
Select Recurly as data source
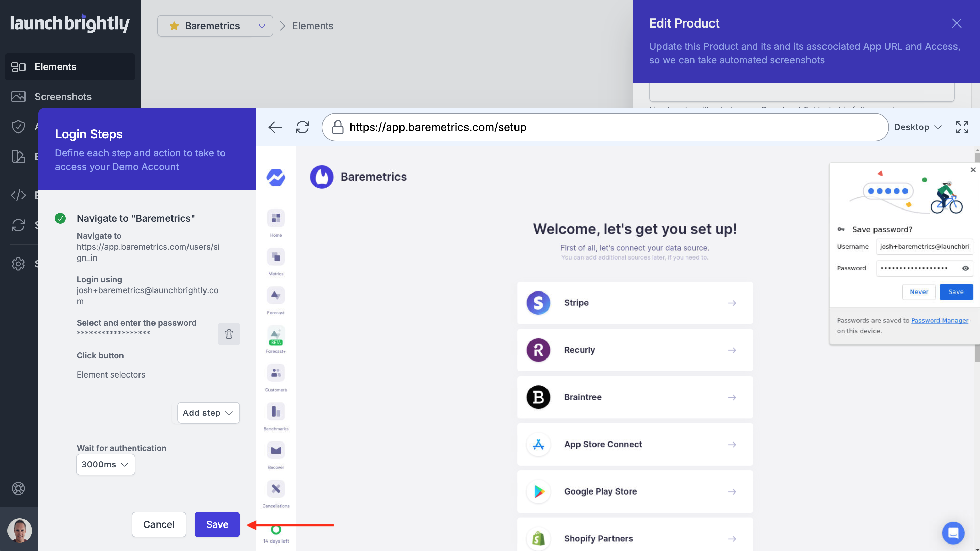[x=635, y=350]
